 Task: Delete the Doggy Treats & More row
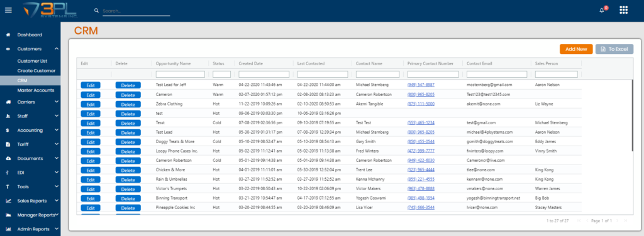pos(128,142)
